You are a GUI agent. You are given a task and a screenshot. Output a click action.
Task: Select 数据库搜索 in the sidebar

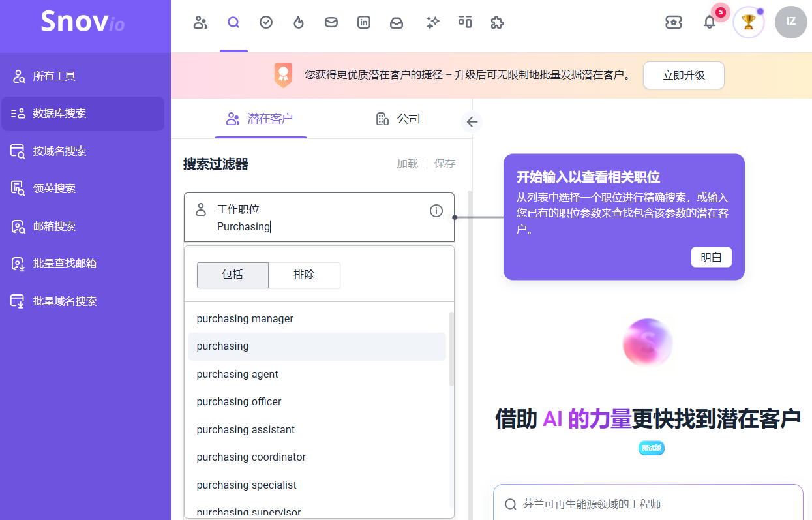pyautogui.click(x=83, y=114)
